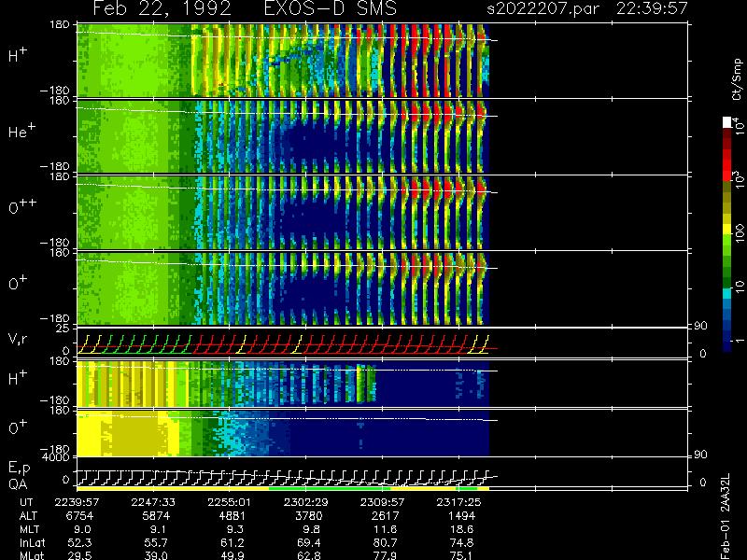The height and width of the screenshot is (560, 747).
Task: Click MLT value "18.6"
Action: click(461, 529)
